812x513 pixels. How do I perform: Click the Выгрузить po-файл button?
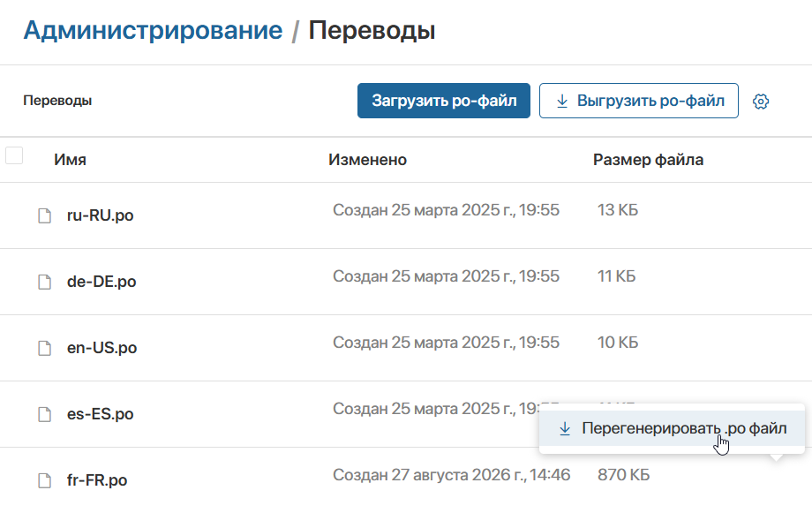click(638, 101)
